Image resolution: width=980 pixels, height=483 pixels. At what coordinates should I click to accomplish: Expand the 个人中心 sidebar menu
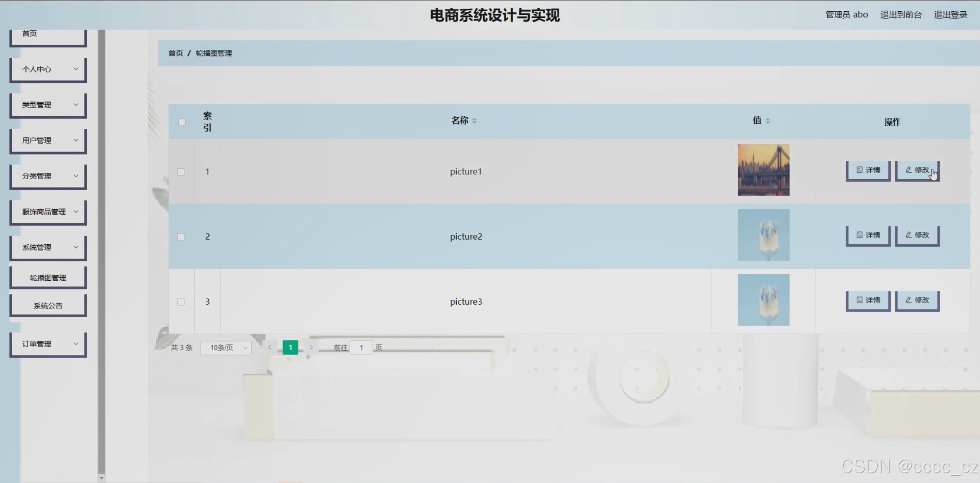[48, 69]
